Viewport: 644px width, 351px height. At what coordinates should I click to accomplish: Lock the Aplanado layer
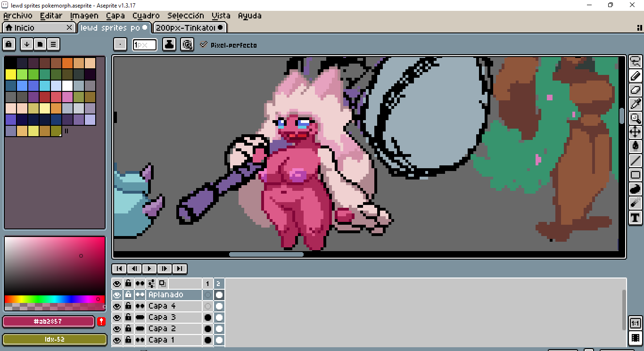(x=128, y=294)
